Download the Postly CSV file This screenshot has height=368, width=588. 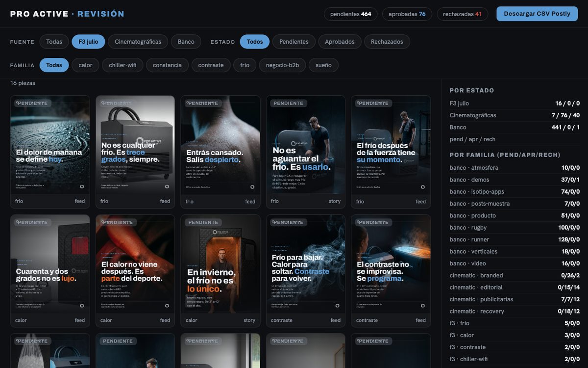(537, 14)
